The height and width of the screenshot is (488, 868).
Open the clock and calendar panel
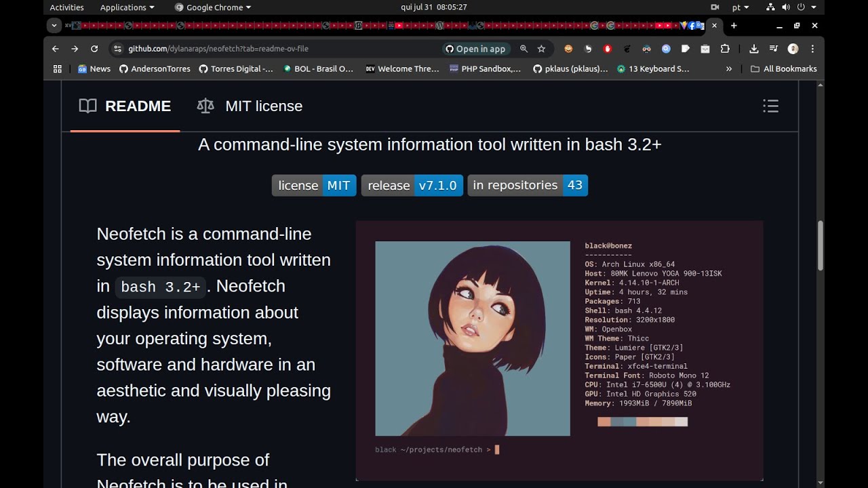[x=434, y=7]
